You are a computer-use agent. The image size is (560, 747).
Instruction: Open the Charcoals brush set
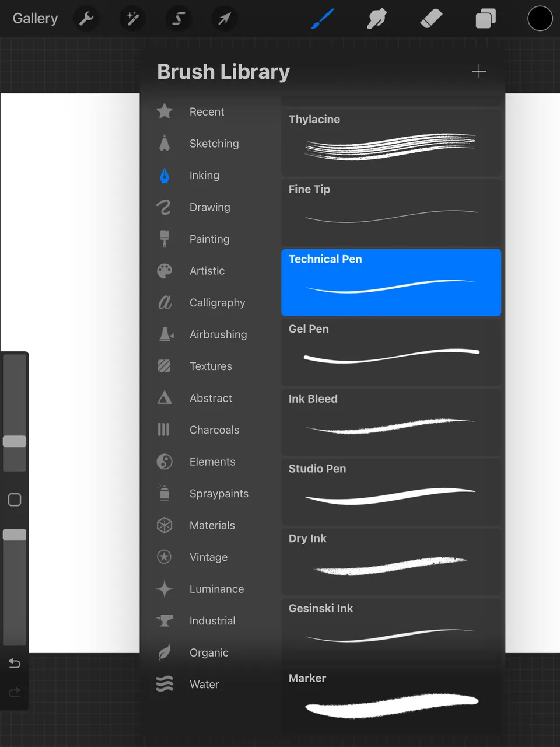point(211,430)
